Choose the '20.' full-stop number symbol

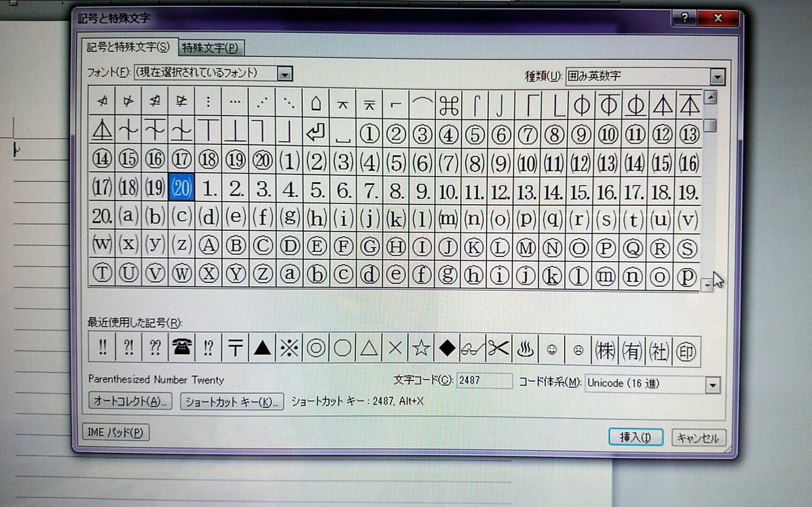click(x=101, y=216)
